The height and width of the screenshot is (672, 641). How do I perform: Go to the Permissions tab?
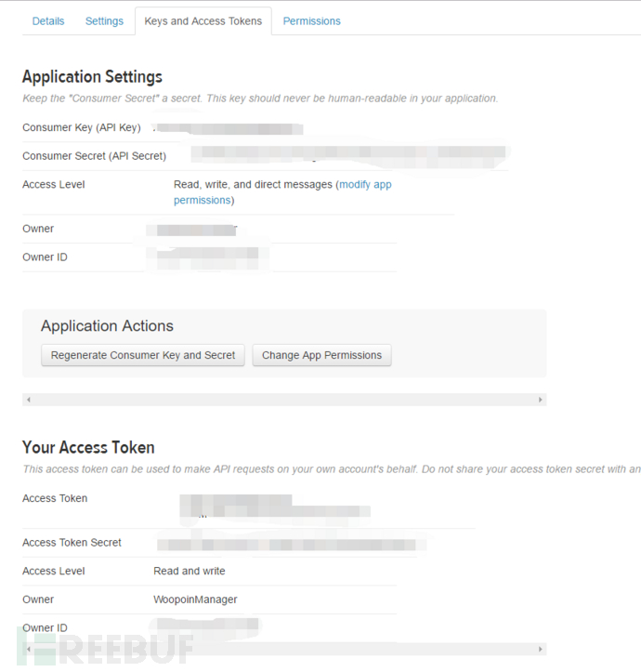coord(311,21)
